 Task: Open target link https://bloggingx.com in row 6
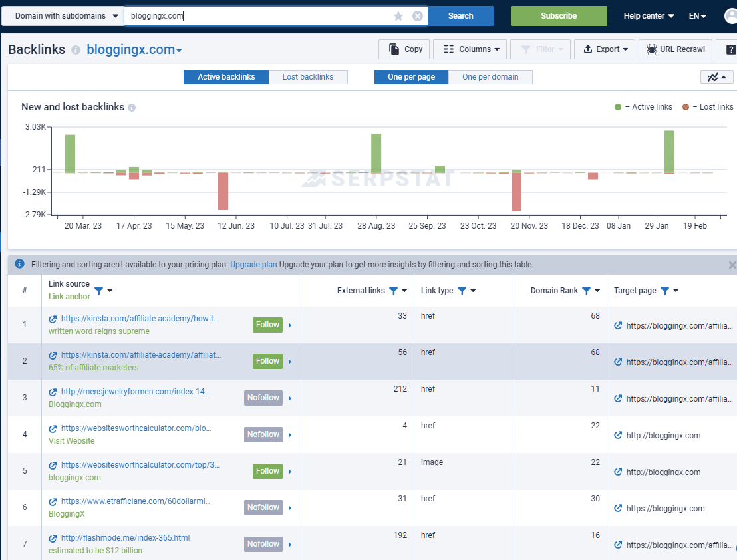coord(666,509)
